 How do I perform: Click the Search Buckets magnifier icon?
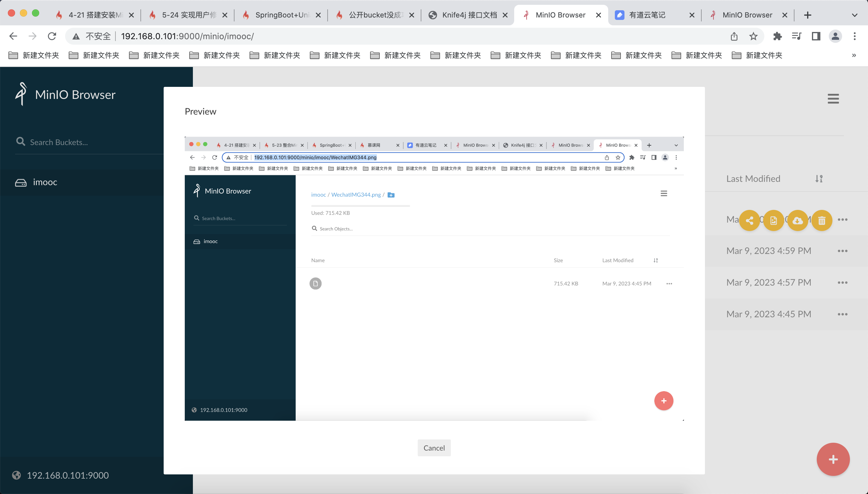21,141
